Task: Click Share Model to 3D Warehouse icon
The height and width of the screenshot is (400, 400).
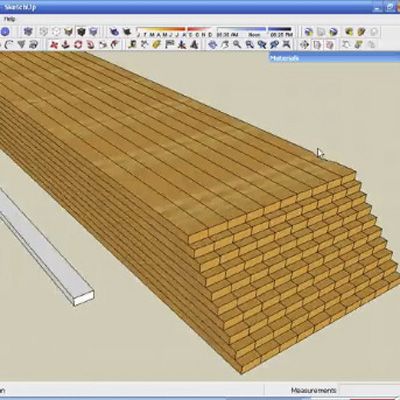Action: coord(362,32)
